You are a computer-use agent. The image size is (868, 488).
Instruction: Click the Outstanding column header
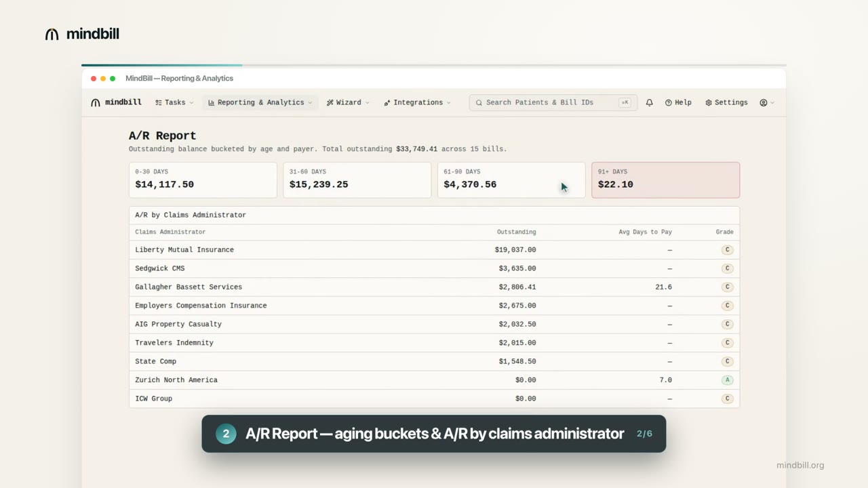pos(516,232)
